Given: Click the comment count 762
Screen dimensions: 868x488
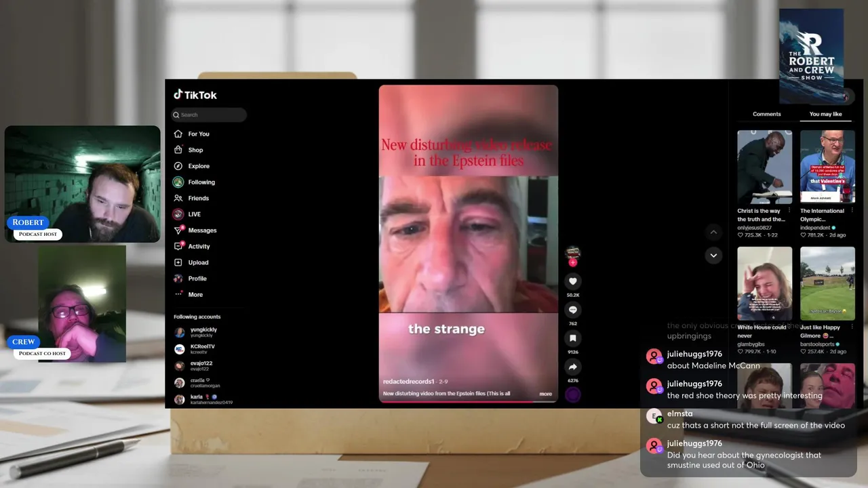Looking at the screenshot, I should [573, 323].
